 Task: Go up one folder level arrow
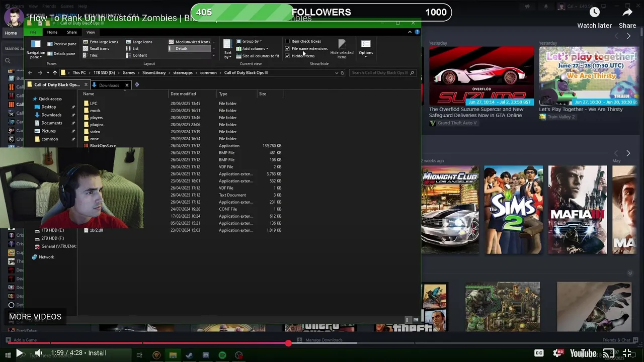coord(55,73)
